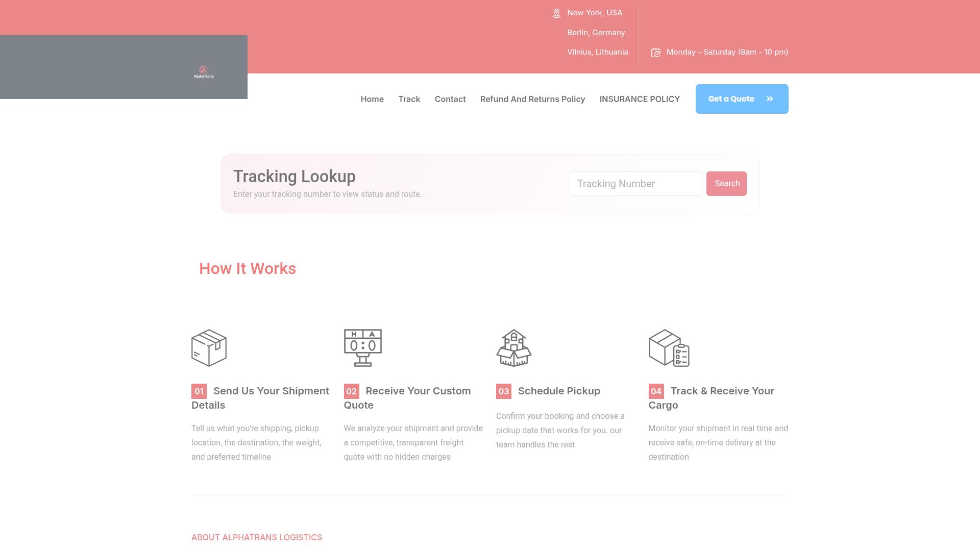Click the house-in-box icon for step 03

point(514,348)
